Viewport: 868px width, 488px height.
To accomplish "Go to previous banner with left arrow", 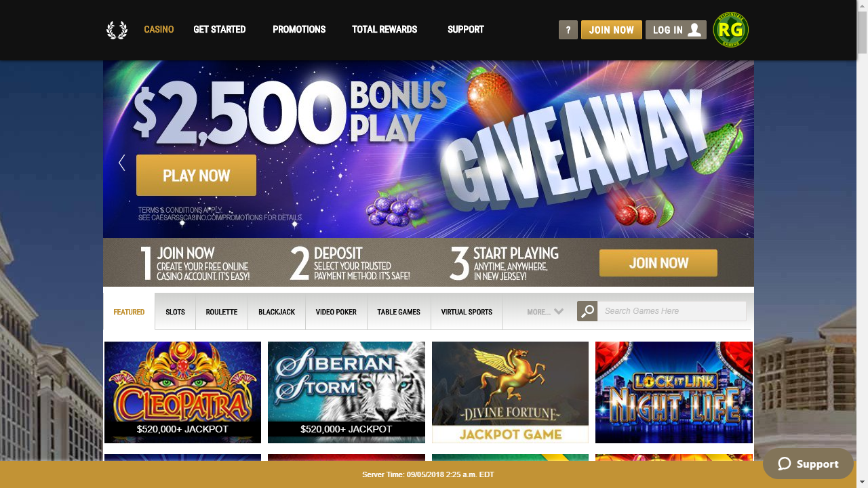I will [x=122, y=163].
